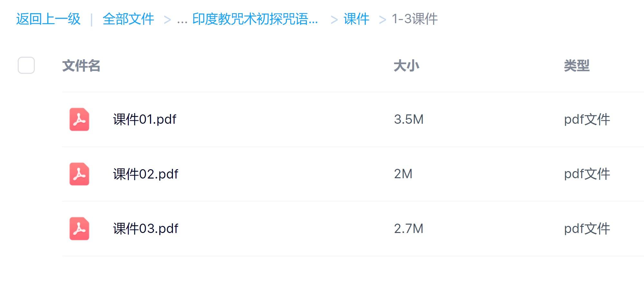Expand the collapsed breadcrumb ellipsis
644x291 pixels.
182,20
